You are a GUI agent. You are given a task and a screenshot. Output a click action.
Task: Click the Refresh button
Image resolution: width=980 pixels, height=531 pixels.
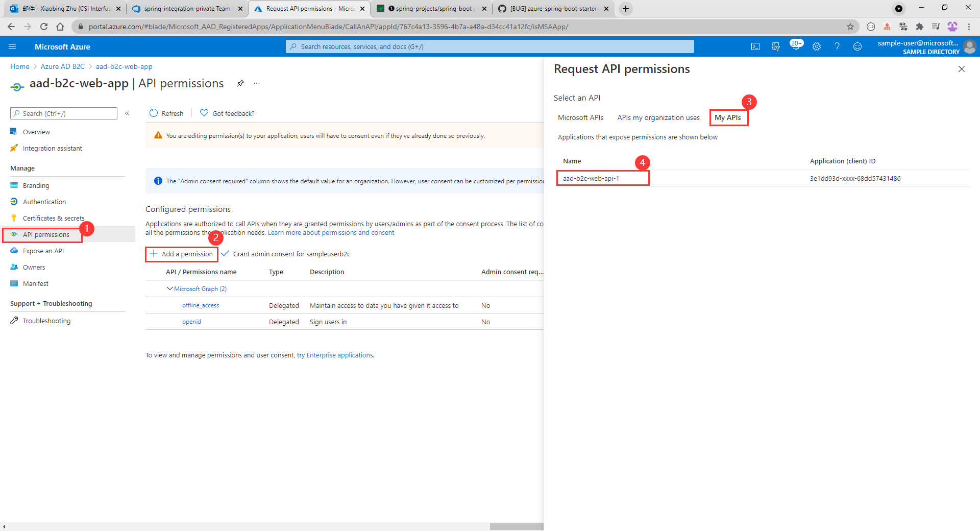tap(166, 113)
